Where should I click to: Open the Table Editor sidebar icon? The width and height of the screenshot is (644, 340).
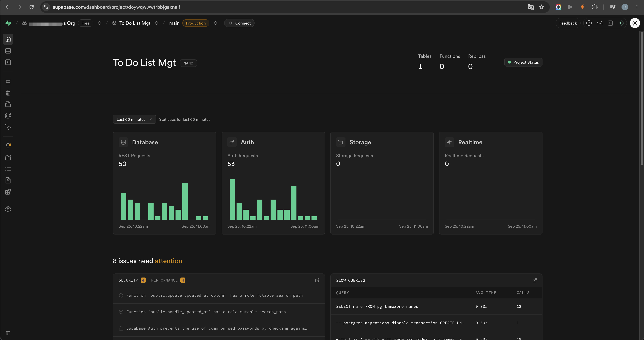pyautogui.click(x=8, y=51)
